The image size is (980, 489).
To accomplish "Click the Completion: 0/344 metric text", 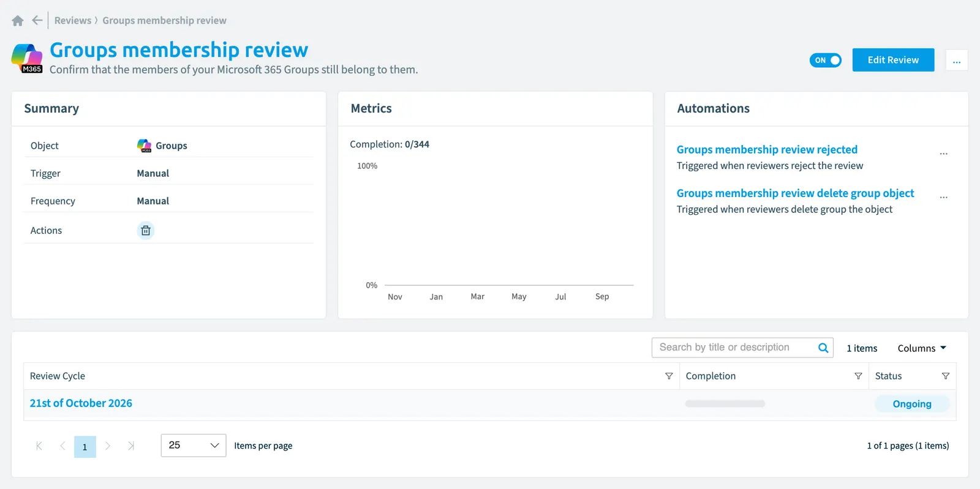I will (x=390, y=144).
